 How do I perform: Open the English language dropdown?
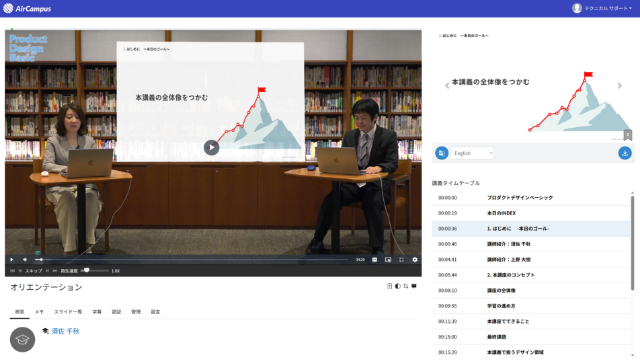472,153
